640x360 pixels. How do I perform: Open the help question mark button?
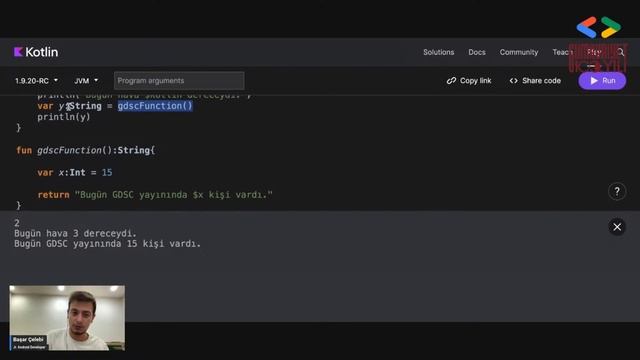tap(617, 191)
